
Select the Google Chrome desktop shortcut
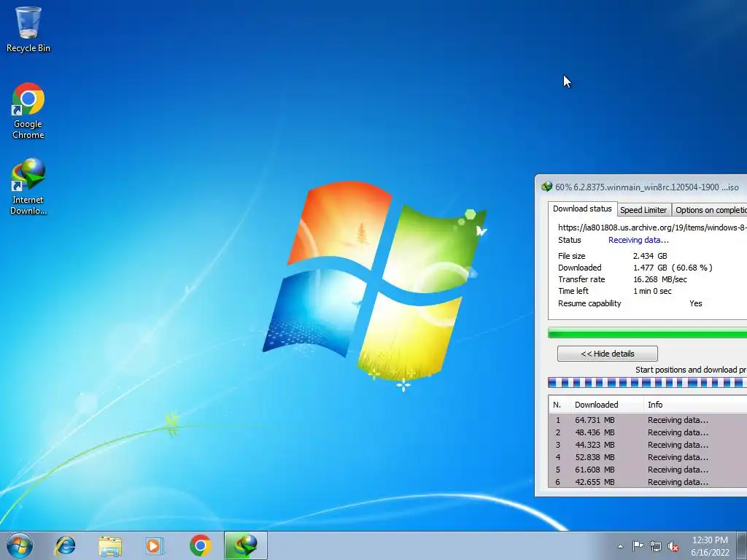tap(28, 111)
